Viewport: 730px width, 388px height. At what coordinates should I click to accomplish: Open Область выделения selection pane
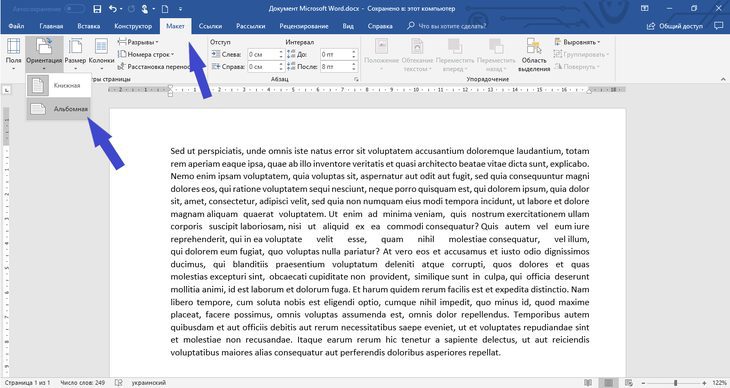pyautogui.click(x=534, y=55)
